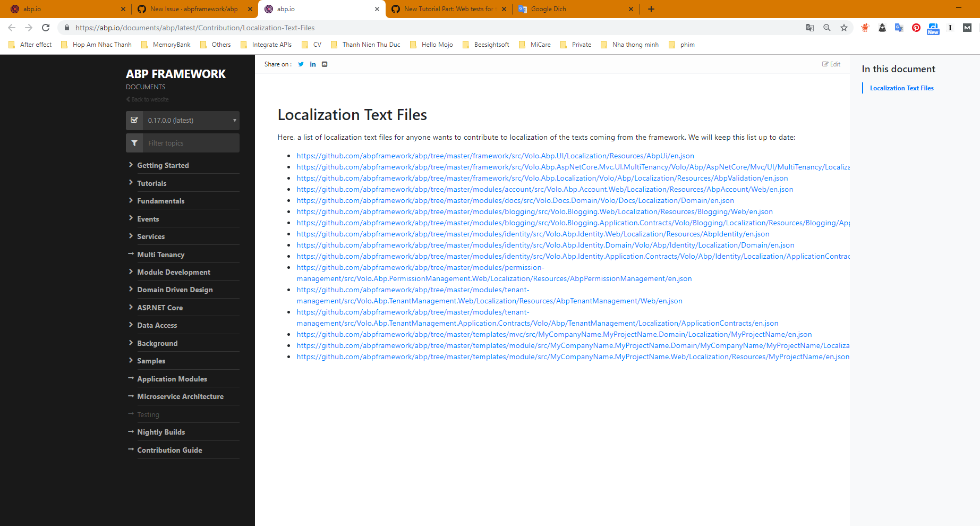980x526 pixels.
Task: Click the address bar URL
Action: coord(195,28)
